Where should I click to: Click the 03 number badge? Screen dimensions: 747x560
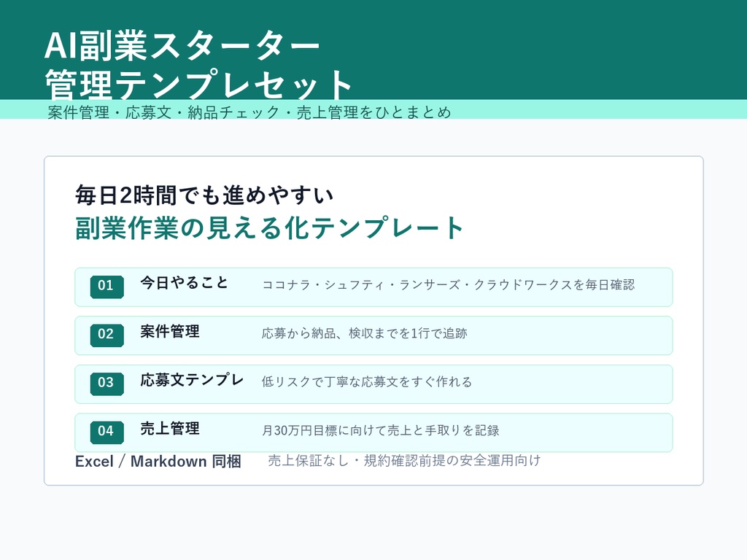tap(107, 384)
